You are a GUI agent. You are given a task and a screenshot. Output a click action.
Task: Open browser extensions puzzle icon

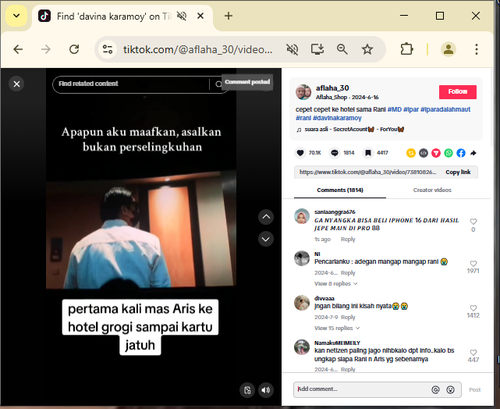click(x=407, y=49)
